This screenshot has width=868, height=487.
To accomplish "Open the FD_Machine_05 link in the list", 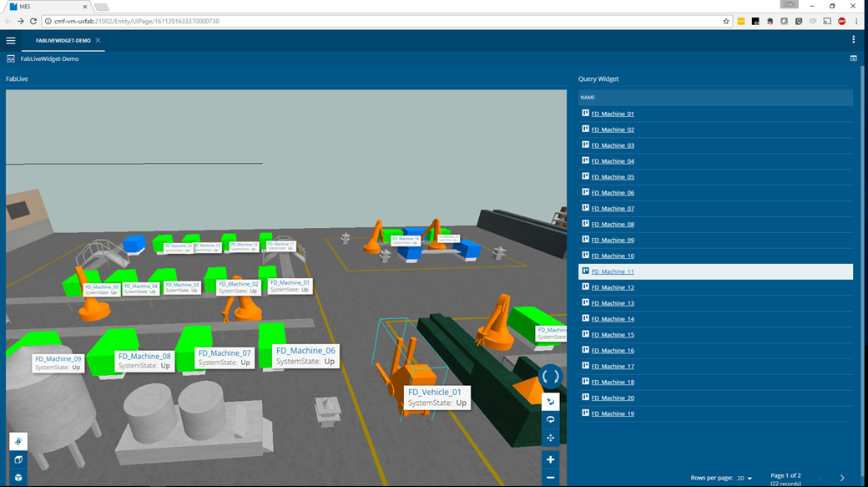I will coord(613,177).
